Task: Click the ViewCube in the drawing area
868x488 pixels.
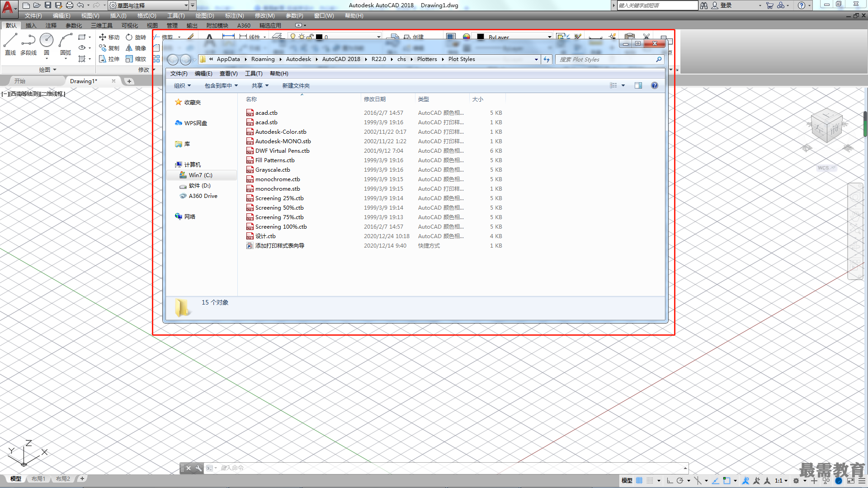Action: pyautogui.click(x=827, y=127)
